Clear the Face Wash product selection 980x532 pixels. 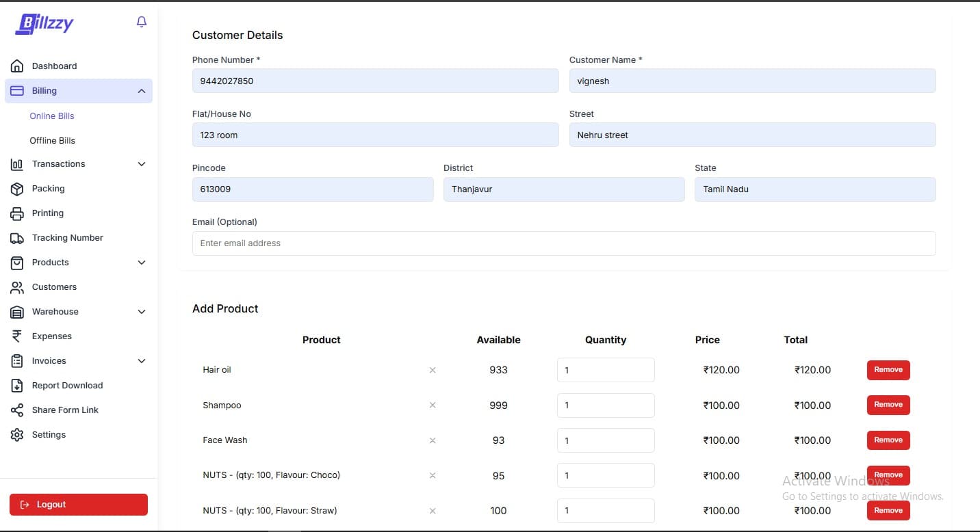433,440
